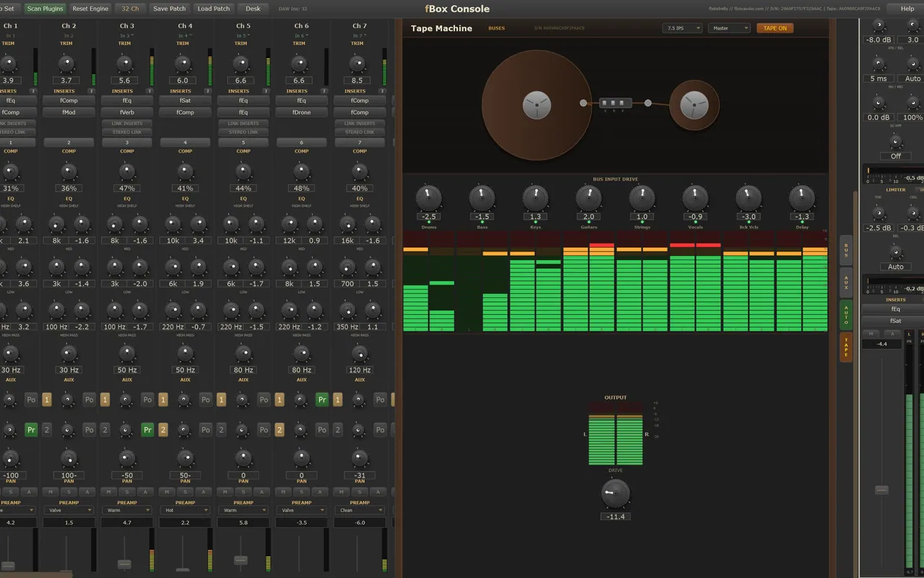The width and height of the screenshot is (924, 578).
Task: Click the Ch 6 fDrone insert slot
Action: pyautogui.click(x=302, y=112)
